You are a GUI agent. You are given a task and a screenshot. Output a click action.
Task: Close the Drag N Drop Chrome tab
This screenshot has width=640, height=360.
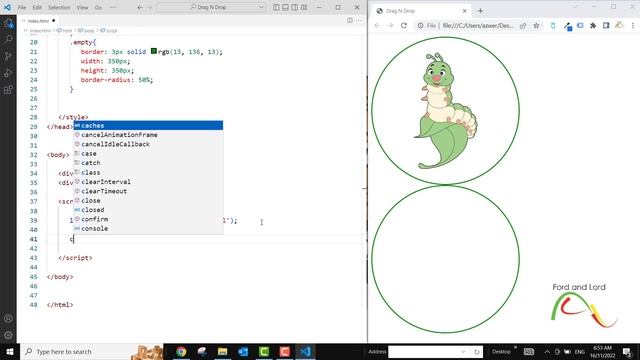pos(464,11)
